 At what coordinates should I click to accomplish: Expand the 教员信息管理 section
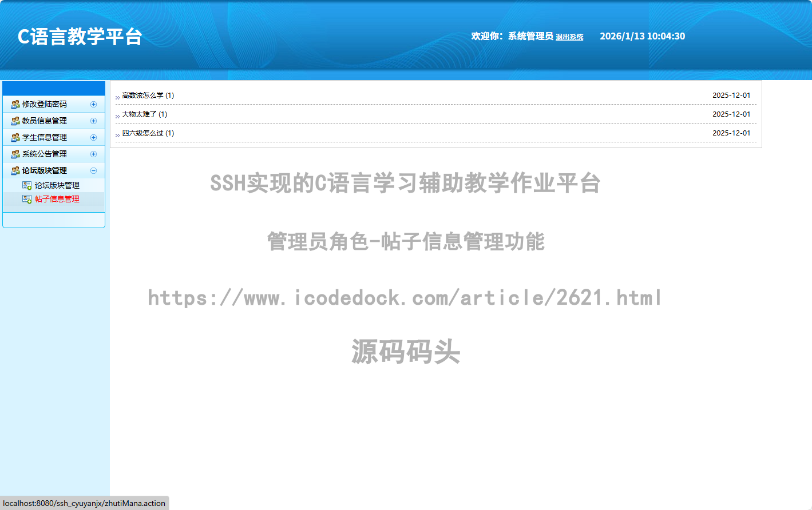93,121
